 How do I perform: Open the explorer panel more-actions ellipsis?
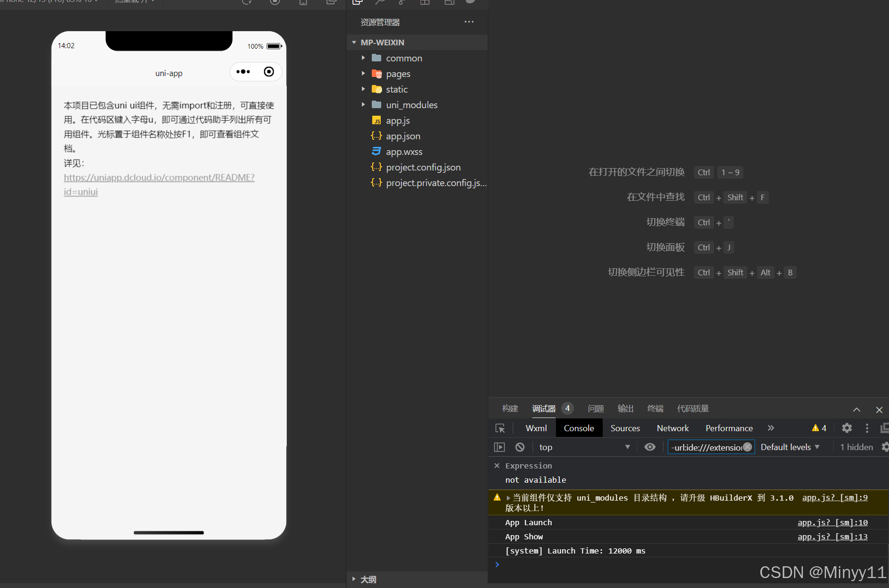click(469, 22)
